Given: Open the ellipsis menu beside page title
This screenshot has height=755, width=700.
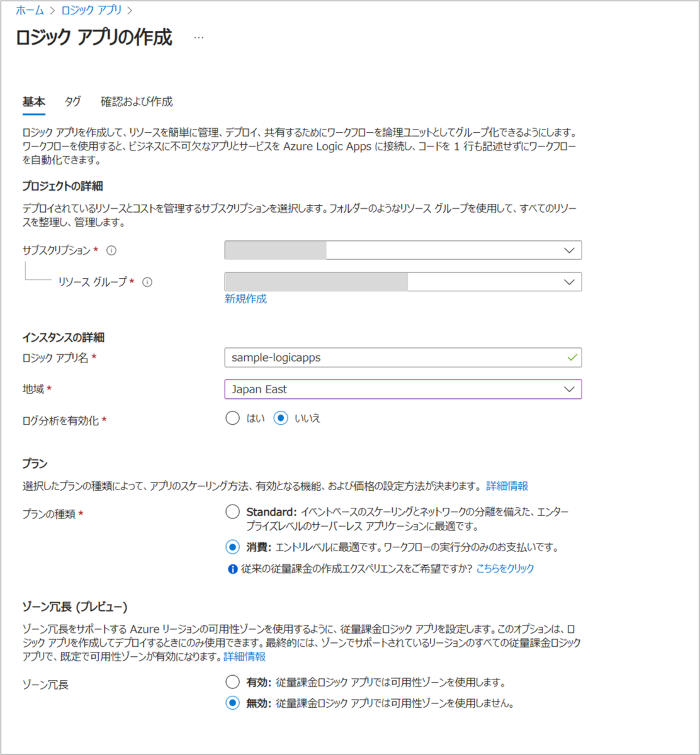Looking at the screenshot, I should 199,38.
